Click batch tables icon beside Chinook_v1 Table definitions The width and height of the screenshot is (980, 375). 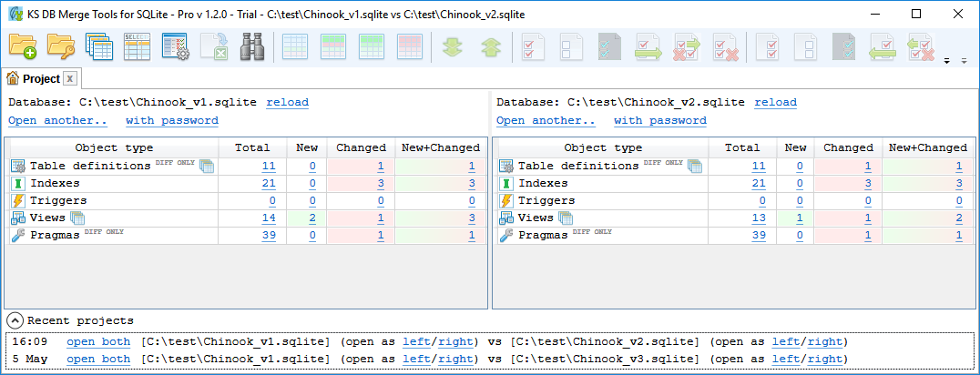(207, 166)
